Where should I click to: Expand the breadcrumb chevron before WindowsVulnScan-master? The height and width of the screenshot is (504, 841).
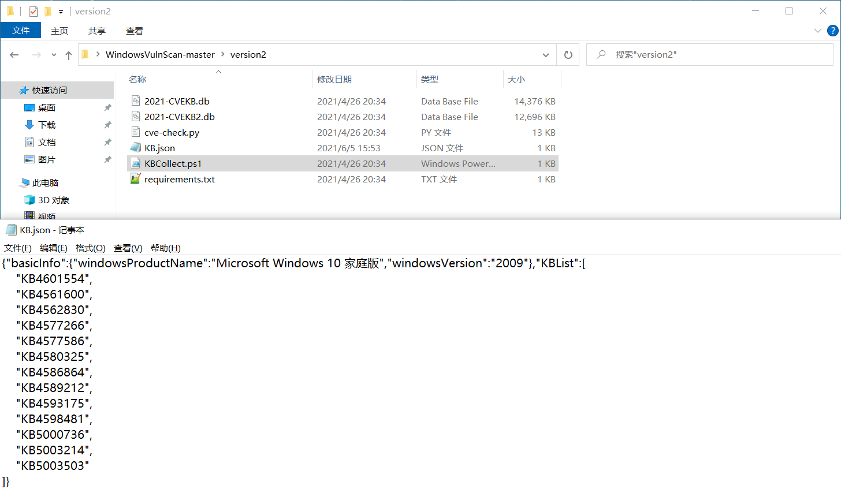coord(98,54)
